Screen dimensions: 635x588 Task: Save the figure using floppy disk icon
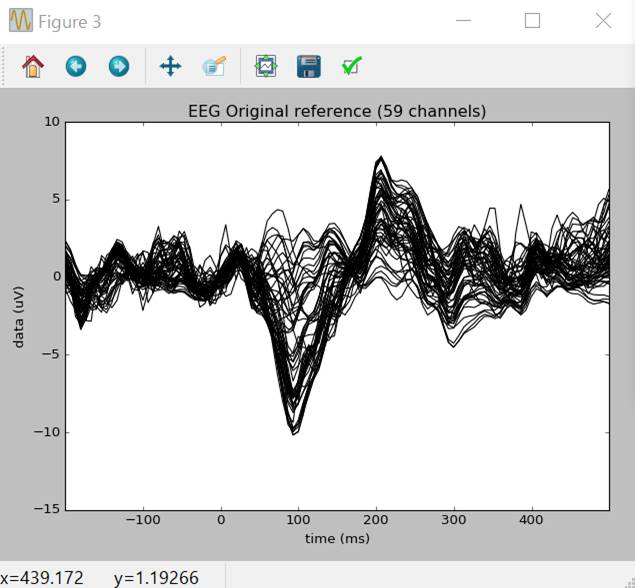point(308,67)
